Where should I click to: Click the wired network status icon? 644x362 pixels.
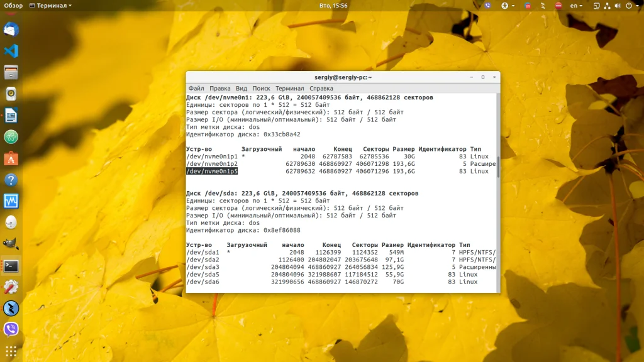pyautogui.click(x=607, y=6)
